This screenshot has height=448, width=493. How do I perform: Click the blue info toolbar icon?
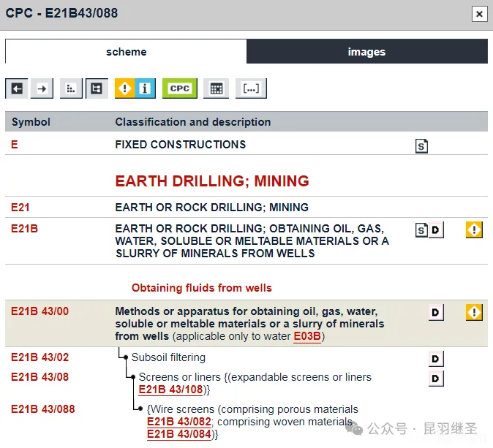(145, 88)
